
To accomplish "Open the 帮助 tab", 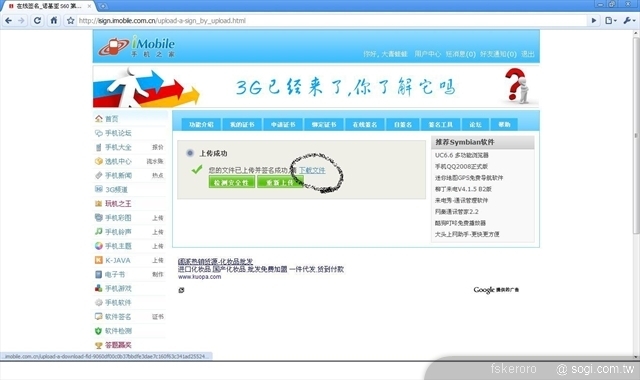I will pyautogui.click(x=504, y=124).
